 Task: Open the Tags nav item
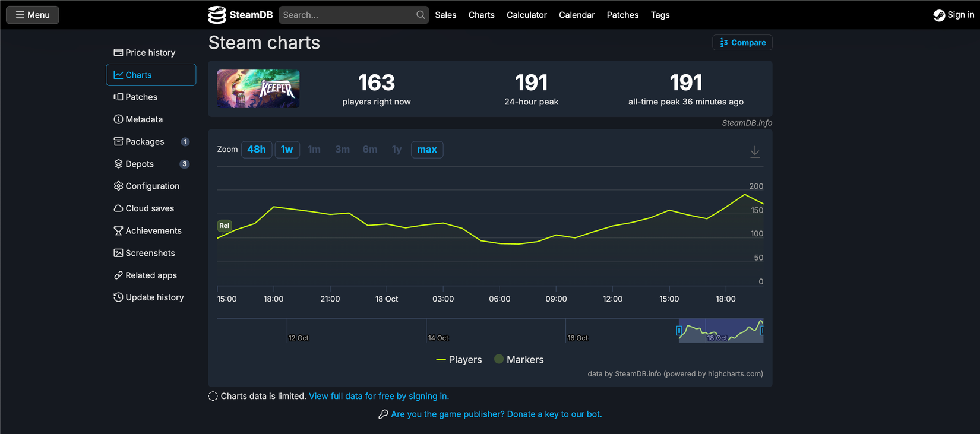660,15
